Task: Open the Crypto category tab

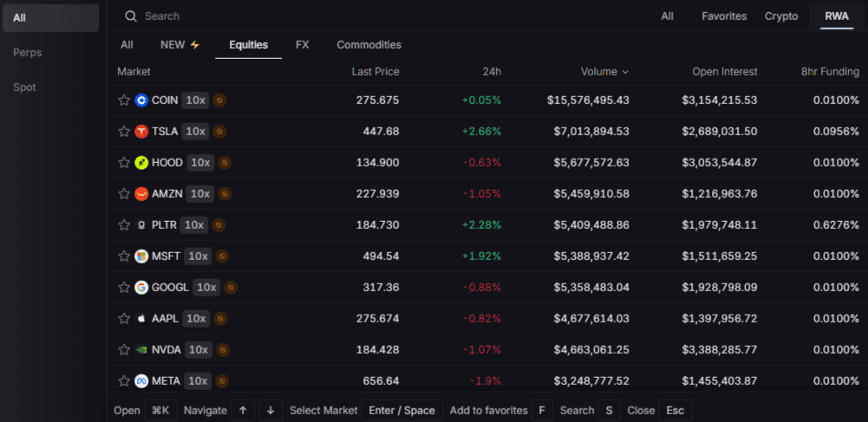Action: (781, 16)
